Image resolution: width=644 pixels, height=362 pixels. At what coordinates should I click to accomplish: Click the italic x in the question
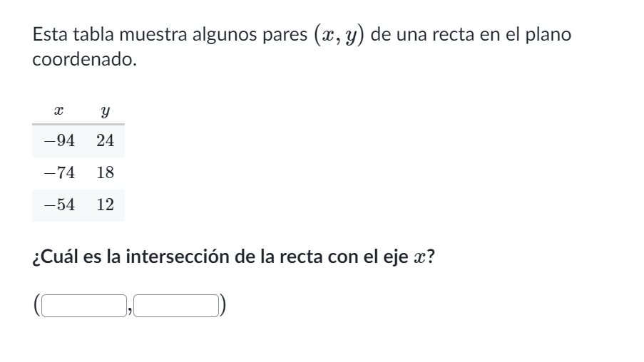(x=419, y=258)
